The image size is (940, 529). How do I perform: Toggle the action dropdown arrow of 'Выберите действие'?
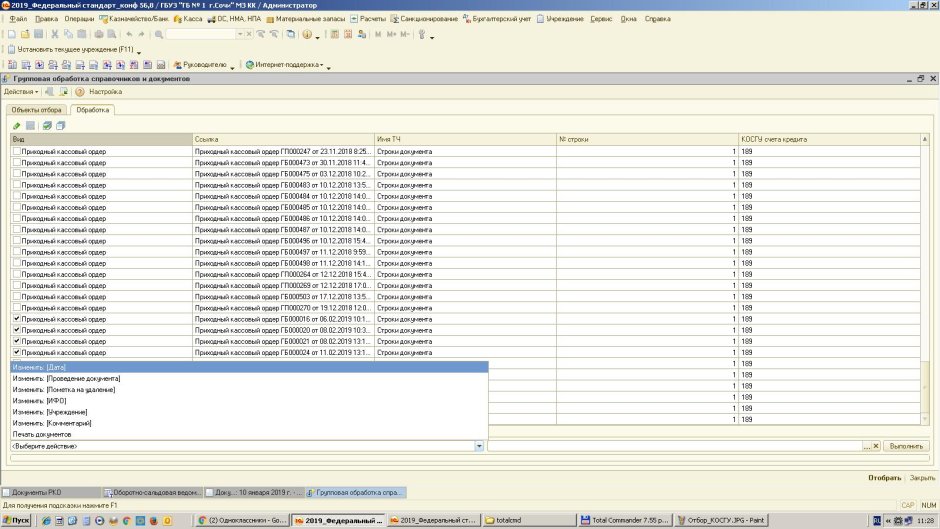tap(479, 446)
